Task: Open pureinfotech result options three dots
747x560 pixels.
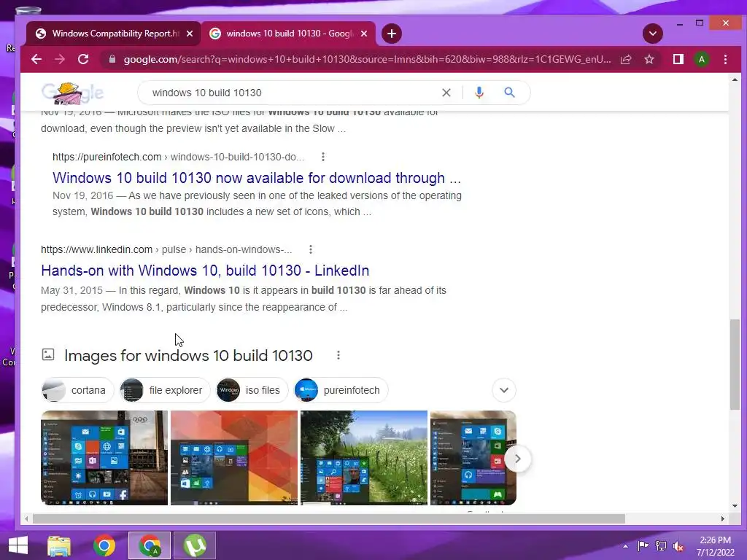Action: coord(323,157)
